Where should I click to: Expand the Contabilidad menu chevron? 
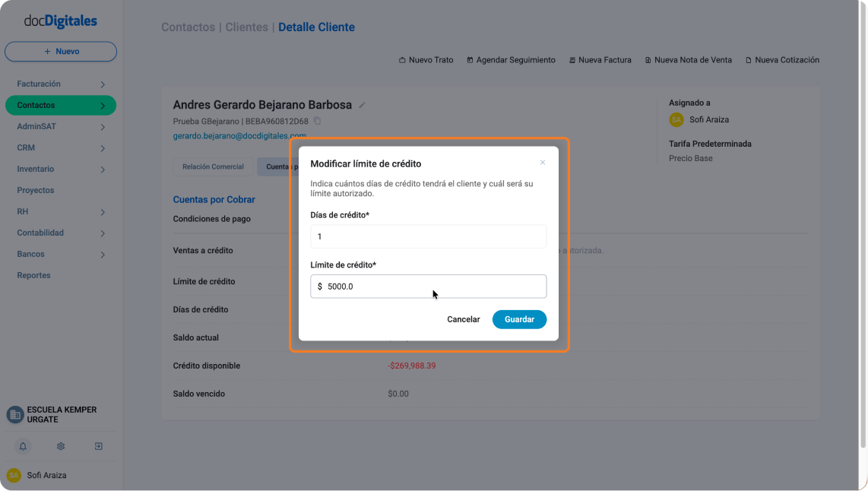tap(103, 233)
